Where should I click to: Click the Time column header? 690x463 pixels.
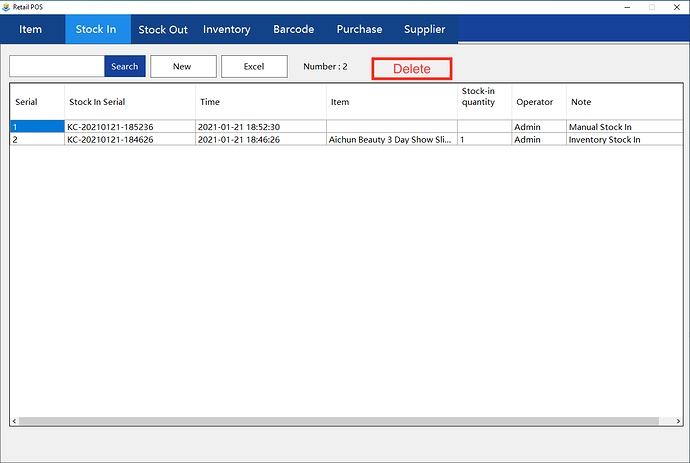[261, 102]
